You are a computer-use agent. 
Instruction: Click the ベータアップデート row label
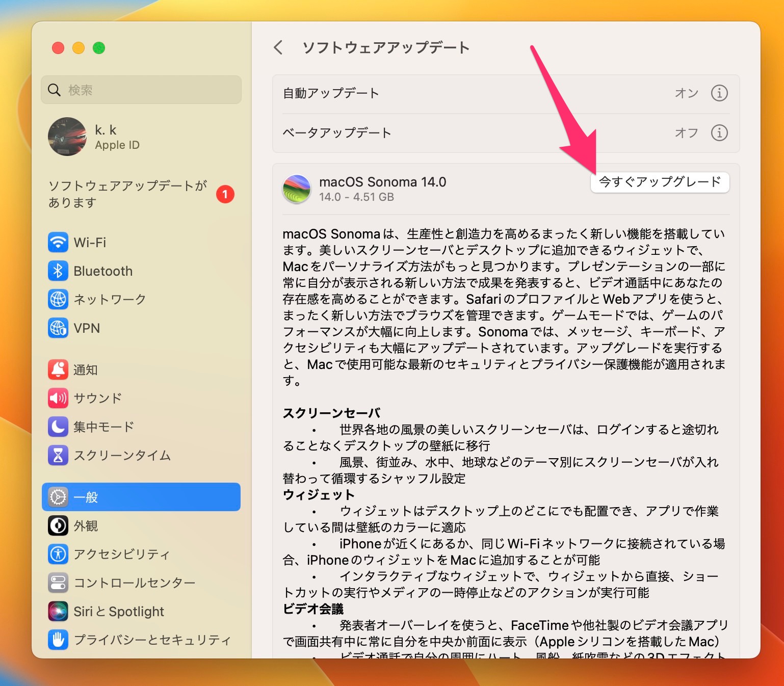click(x=337, y=133)
